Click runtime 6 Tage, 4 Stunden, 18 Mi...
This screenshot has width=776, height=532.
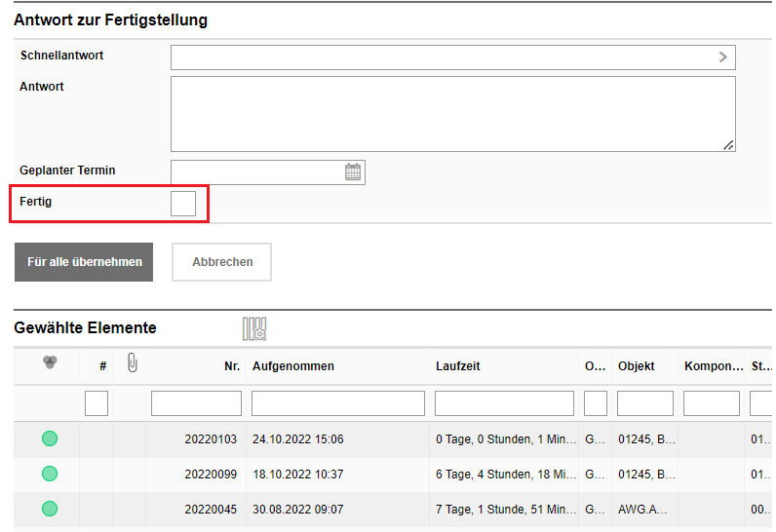[506, 475]
